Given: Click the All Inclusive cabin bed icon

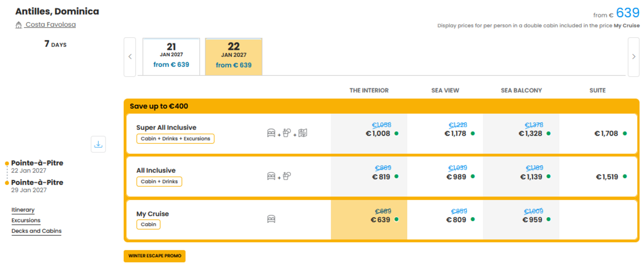Looking at the screenshot, I should pyautogui.click(x=271, y=176).
